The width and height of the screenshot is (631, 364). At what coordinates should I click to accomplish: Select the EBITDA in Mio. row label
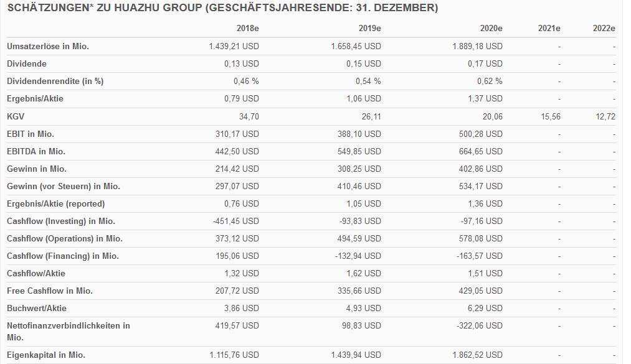pyautogui.click(x=36, y=151)
